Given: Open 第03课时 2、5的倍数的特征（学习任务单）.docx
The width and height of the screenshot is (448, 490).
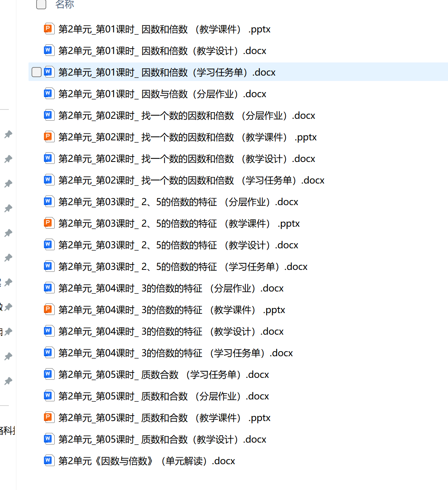Looking at the screenshot, I should coord(183,267).
